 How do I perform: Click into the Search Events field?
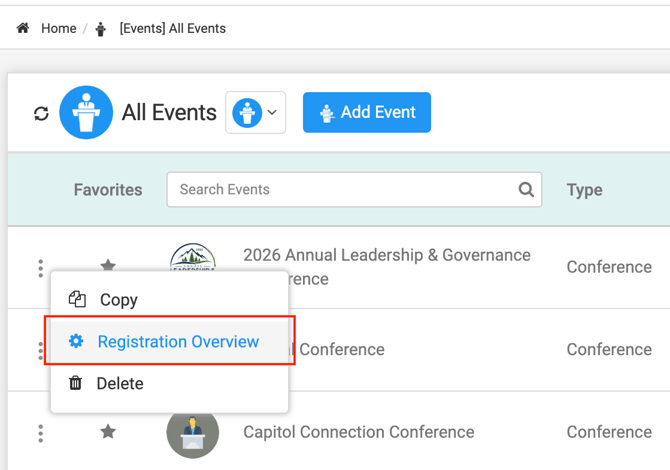coord(354,190)
